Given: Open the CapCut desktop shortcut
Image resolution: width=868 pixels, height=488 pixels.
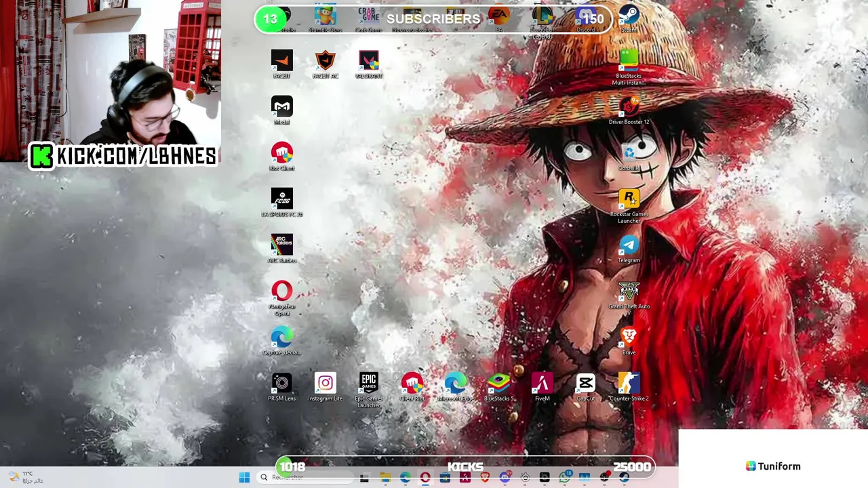Looking at the screenshot, I should coord(585,388).
